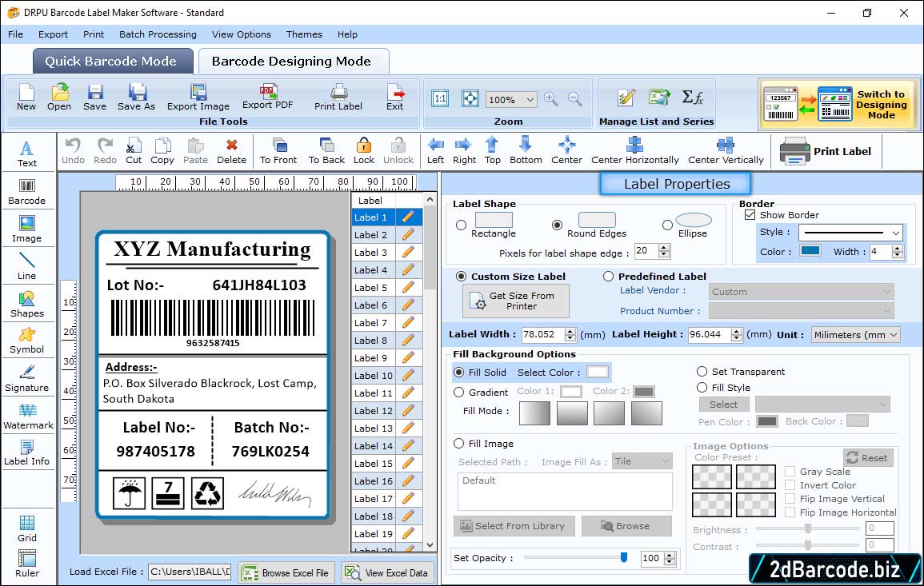This screenshot has width=924, height=586.
Task: Toggle the Ruler display
Action: (26, 564)
